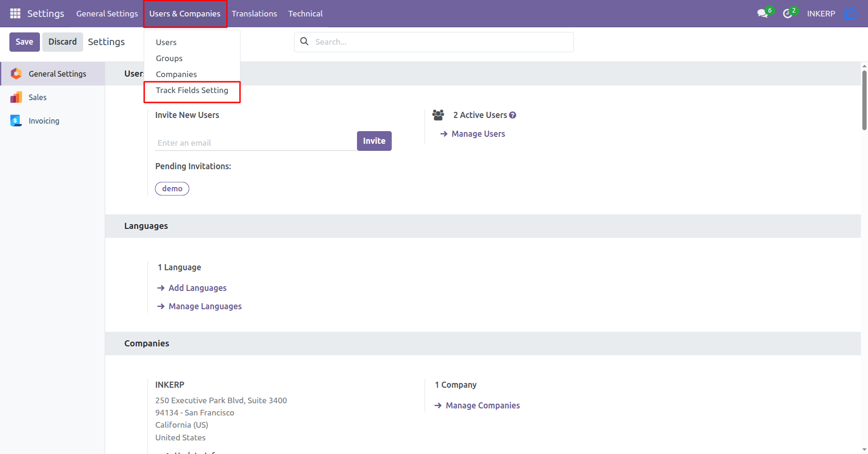This screenshot has height=454, width=868.
Task: Click the scrollbar down arrow
Action: (x=864, y=450)
